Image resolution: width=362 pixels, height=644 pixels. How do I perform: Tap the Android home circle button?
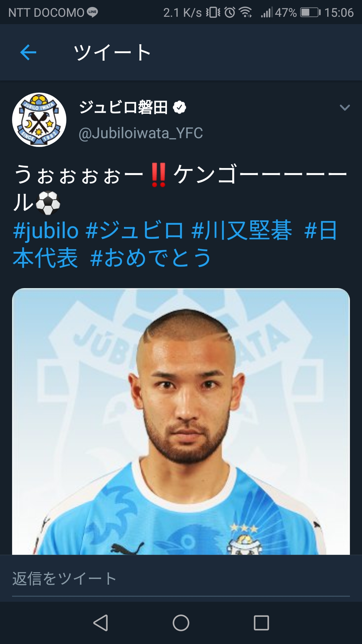(181, 623)
